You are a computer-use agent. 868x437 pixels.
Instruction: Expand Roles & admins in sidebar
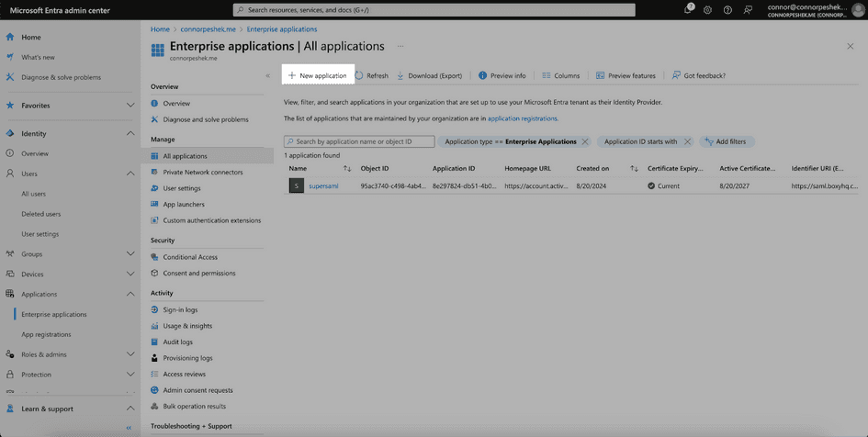pyautogui.click(x=130, y=354)
